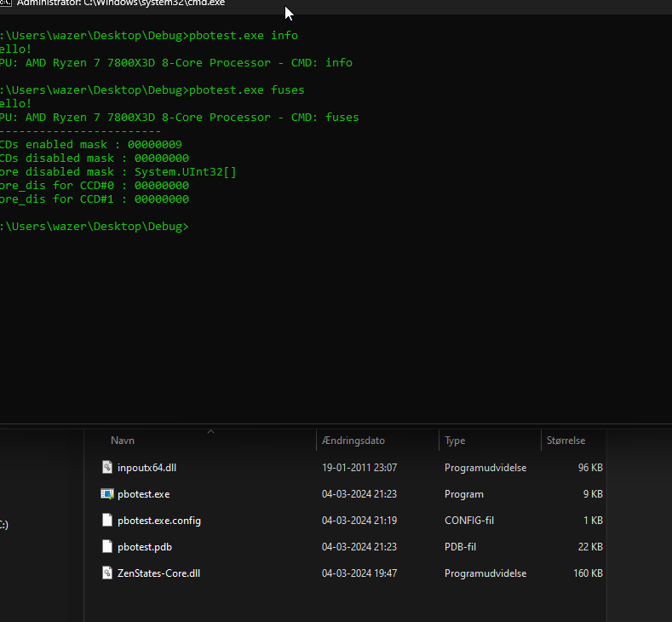Sort files by Størrelse column
The width and height of the screenshot is (672, 622).
click(x=566, y=441)
